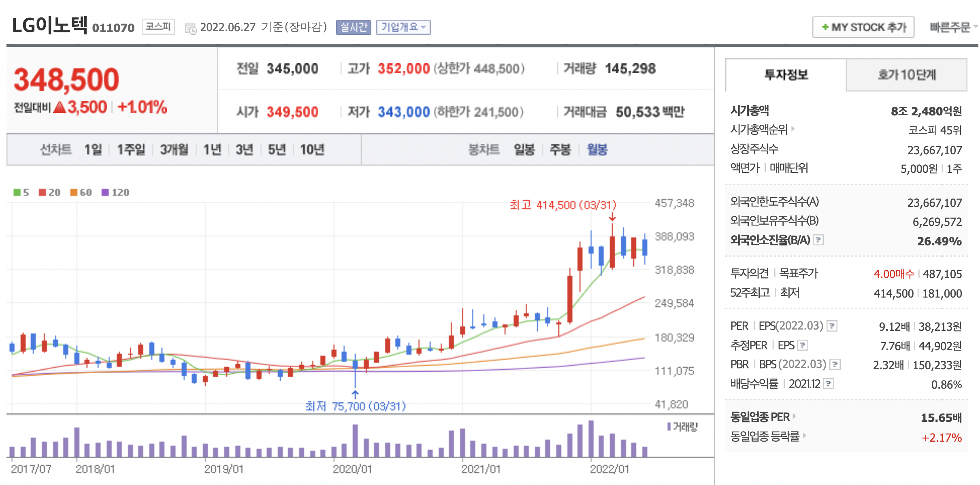The image size is (980, 485).
Task: Open help icon next to PBR BPS (2022.03)
Action: pos(835,364)
